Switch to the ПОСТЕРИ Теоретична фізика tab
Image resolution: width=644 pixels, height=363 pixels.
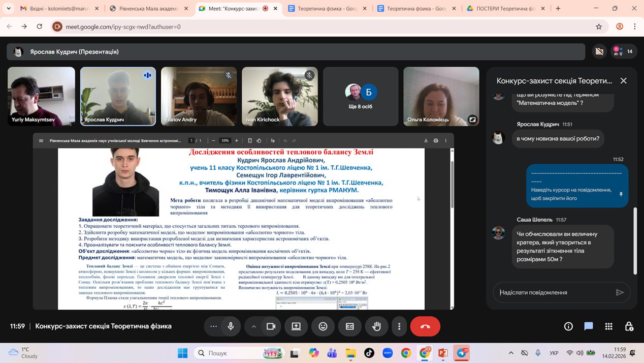(x=505, y=9)
